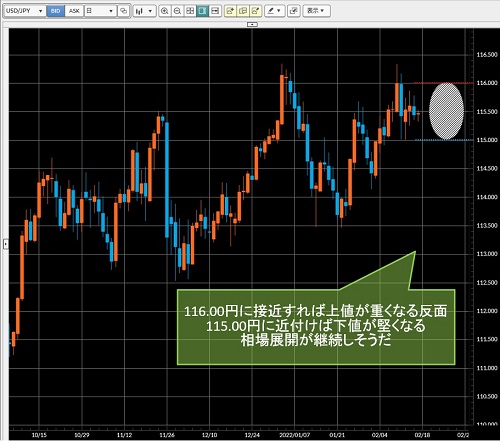Zoom out on the chart
Screen dimensions: 500x441
click(177, 11)
